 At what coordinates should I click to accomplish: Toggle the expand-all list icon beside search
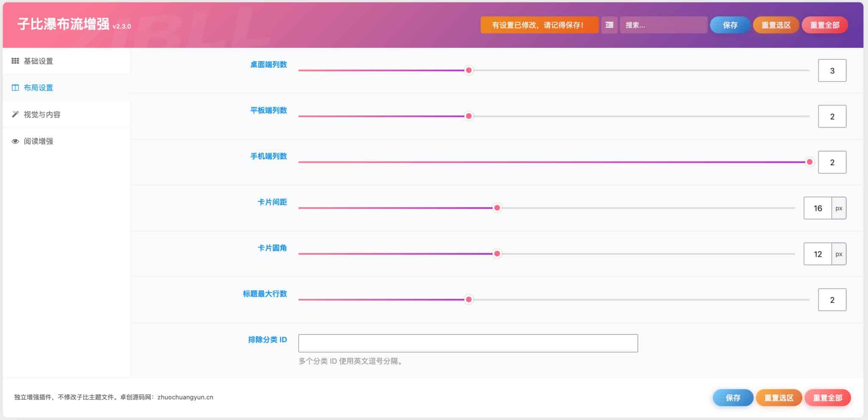tap(609, 25)
